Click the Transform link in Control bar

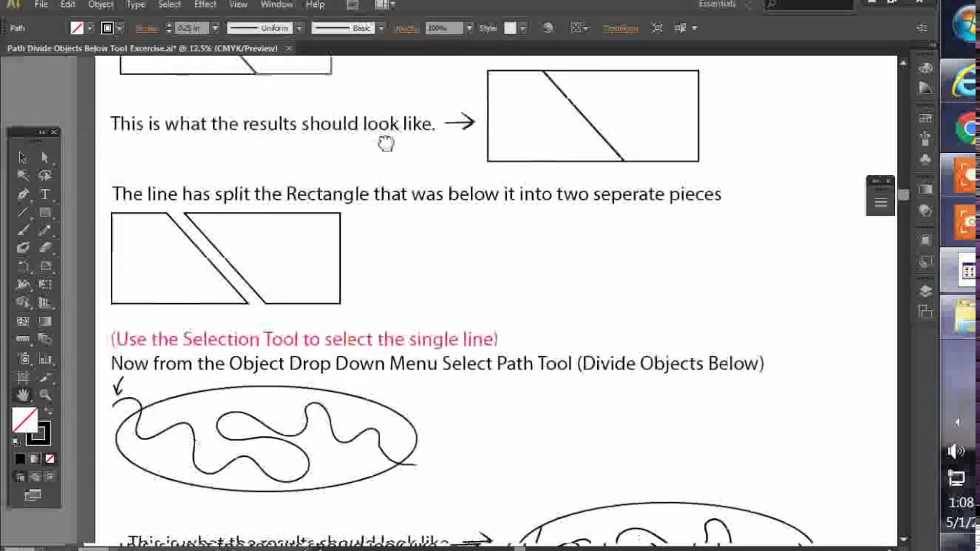tap(620, 28)
